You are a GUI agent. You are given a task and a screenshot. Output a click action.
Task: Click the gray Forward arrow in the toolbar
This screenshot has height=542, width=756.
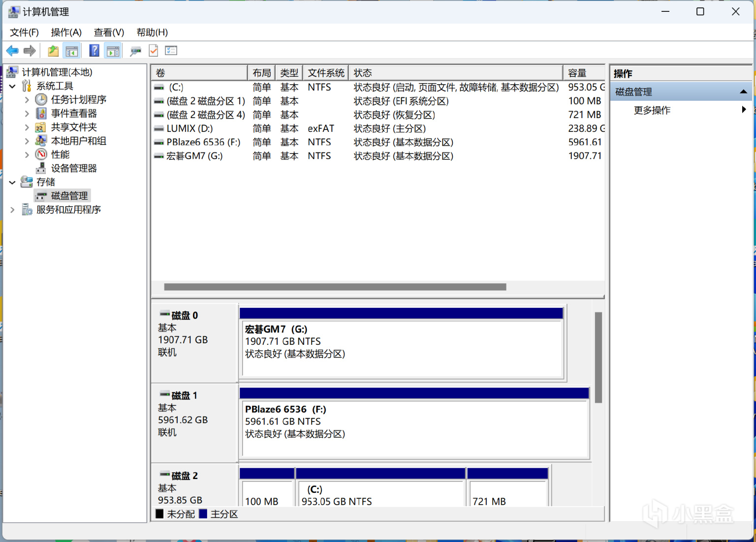pos(30,51)
